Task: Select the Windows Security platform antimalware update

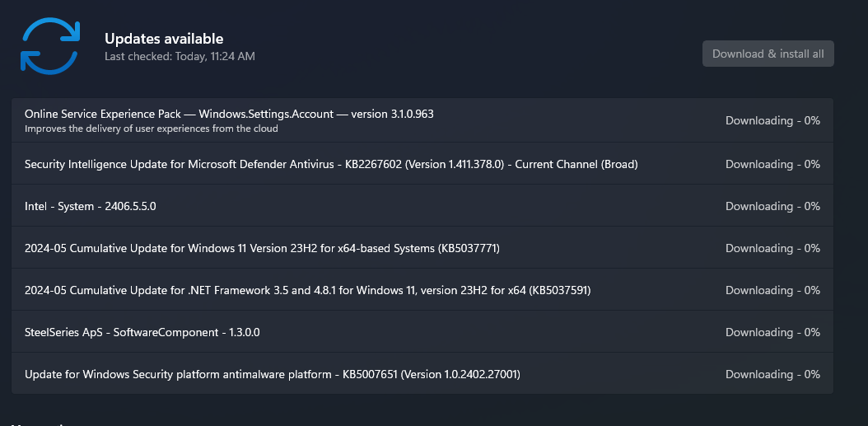Action: tap(272, 374)
